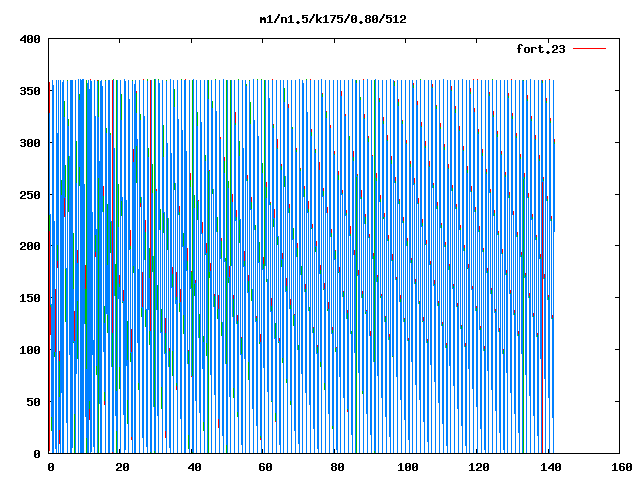Click the x-axis label 80
The image size is (640, 480).
tap(337, 467)
